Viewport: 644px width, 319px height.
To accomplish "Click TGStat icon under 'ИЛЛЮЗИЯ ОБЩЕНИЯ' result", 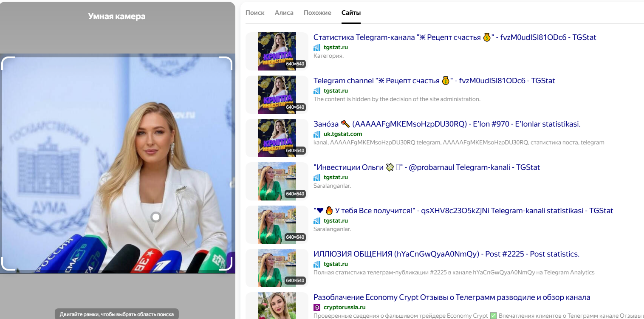I will pyautogui.click(x=317, y=264).
